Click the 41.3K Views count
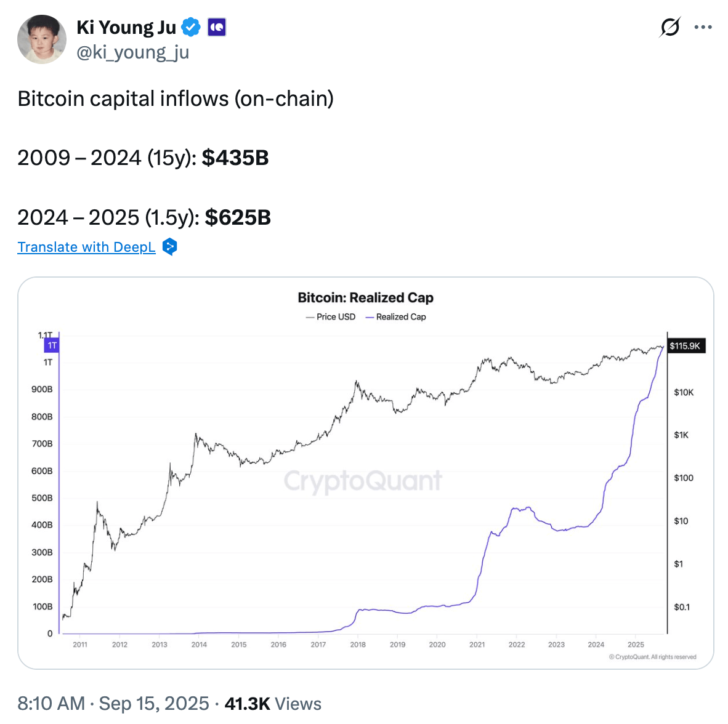The width and height of the screenshot is (728, 724). [x=273, y=703]
